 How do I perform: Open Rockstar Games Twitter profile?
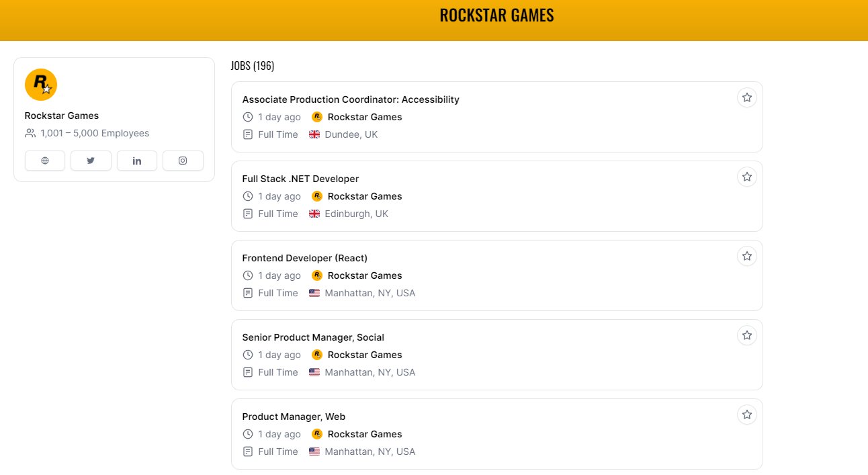click(x=91, y=161)
